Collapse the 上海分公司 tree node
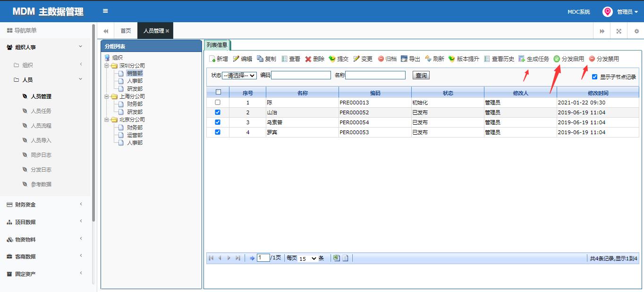This screenshot has height=292, width=644. pyautogui.click(x=107, y=96)
